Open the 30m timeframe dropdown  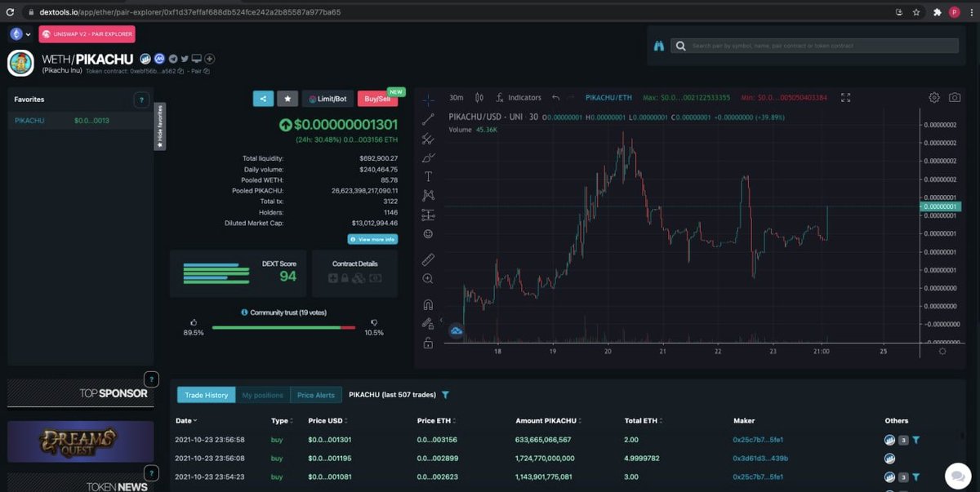(457, 98)
